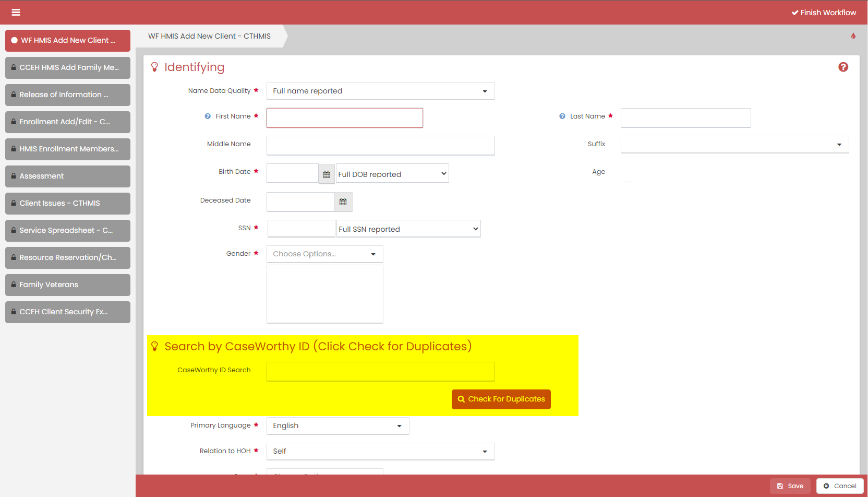This screenshot has width=868, height=497.
Task: Open the hamburger menu icon
Action: pos(16,13)
